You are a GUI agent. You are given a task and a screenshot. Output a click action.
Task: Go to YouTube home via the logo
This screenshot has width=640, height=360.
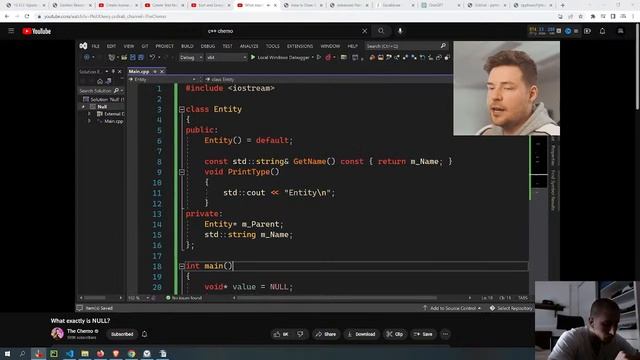click(x=36, y=31)
